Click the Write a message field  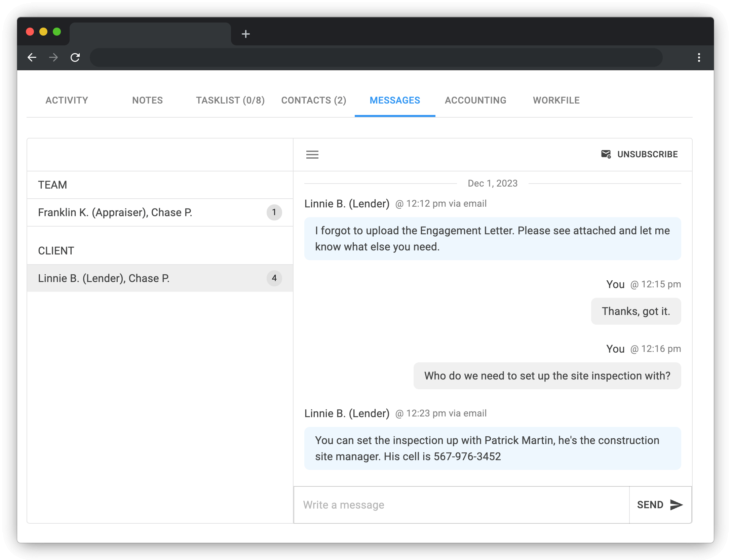click(461, 505)
